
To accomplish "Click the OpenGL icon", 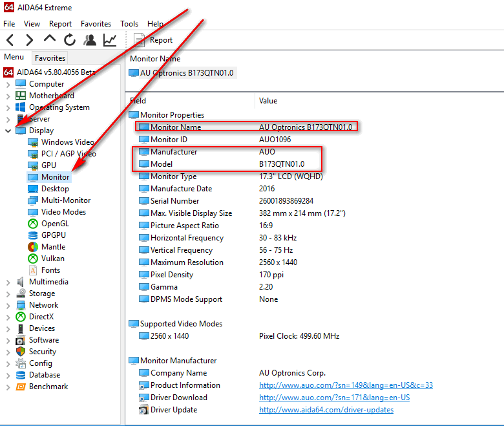I will tap(33, 224).
